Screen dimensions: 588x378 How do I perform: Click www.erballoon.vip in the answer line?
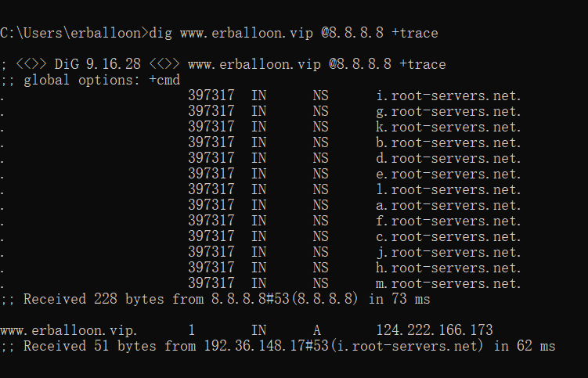69,330
